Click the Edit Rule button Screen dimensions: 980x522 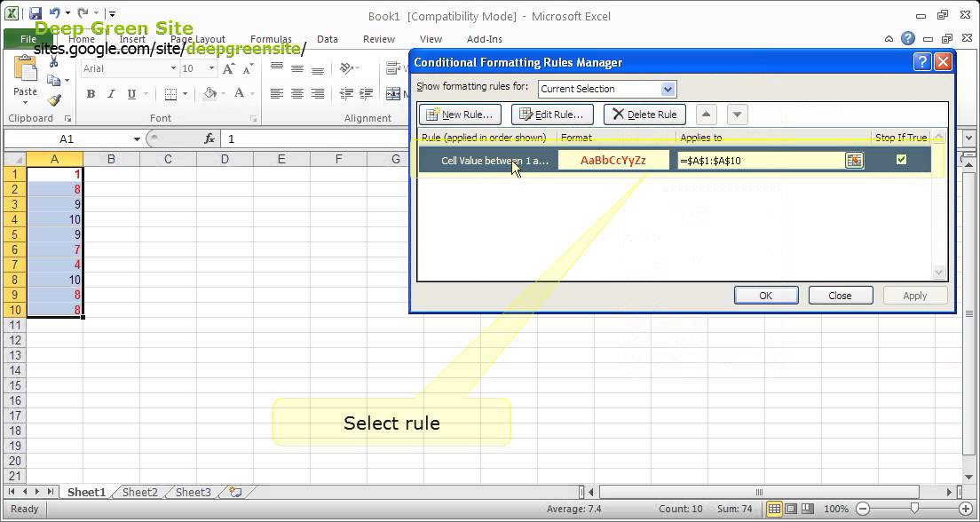(x=552, y=115)
